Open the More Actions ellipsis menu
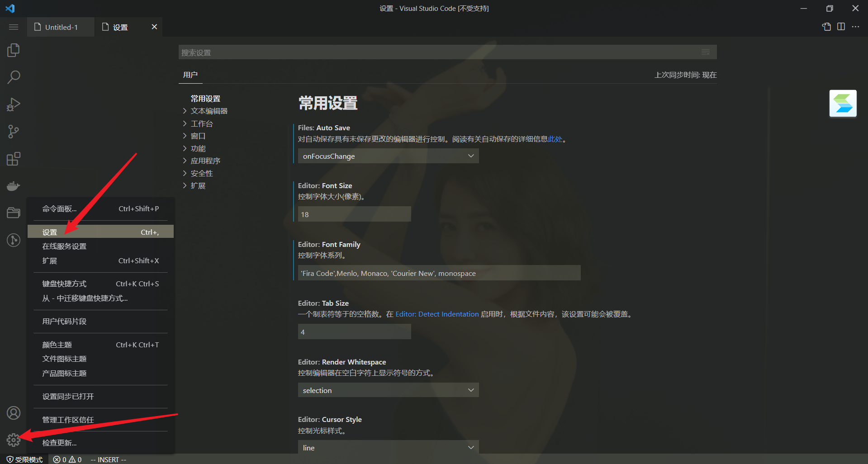This screenshot has width=868, height=464. [855, 27]
